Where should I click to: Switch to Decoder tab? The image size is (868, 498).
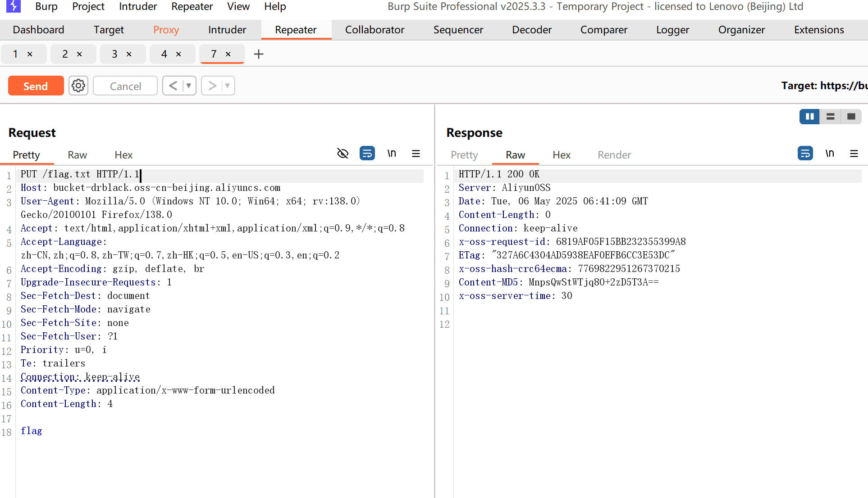point(532,30)
